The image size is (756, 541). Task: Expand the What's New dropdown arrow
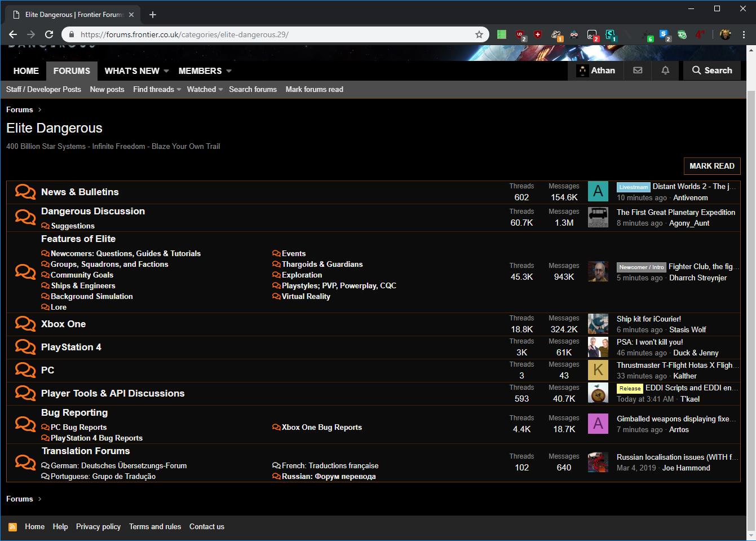(166, 71)
